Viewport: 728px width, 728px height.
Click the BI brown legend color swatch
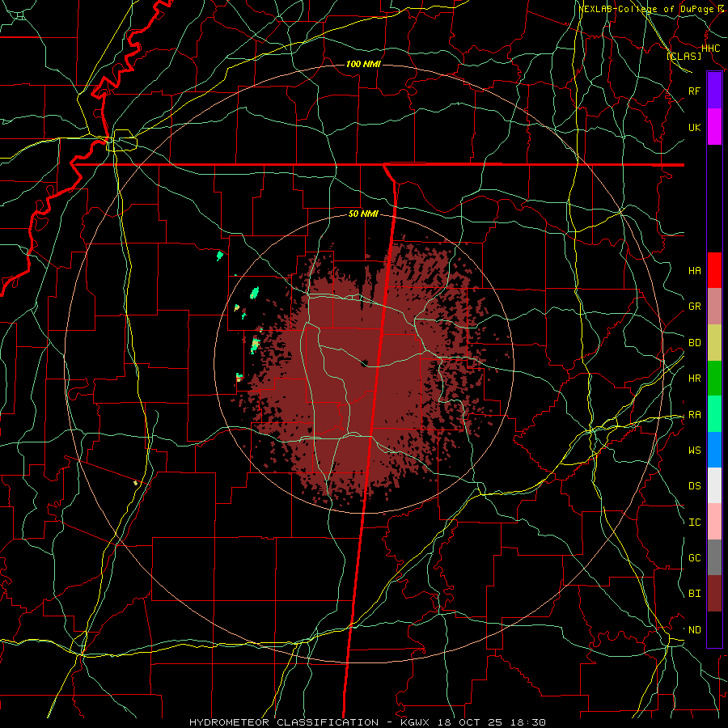click(714, 594)
